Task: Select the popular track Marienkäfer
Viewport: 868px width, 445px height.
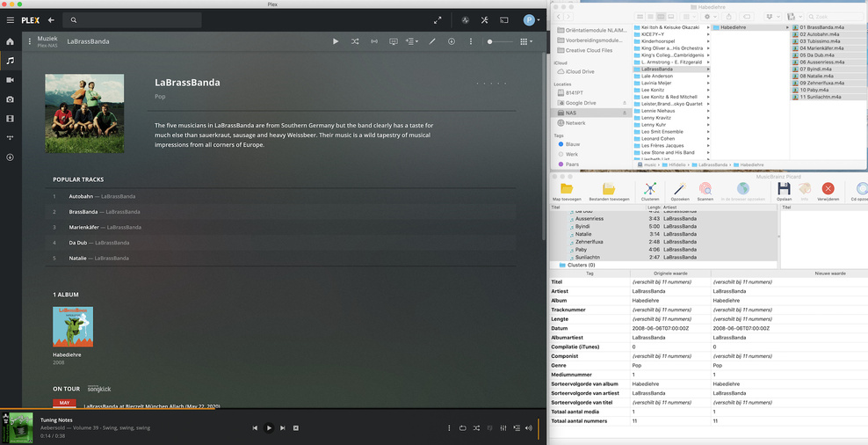Action: pos(280,227)
